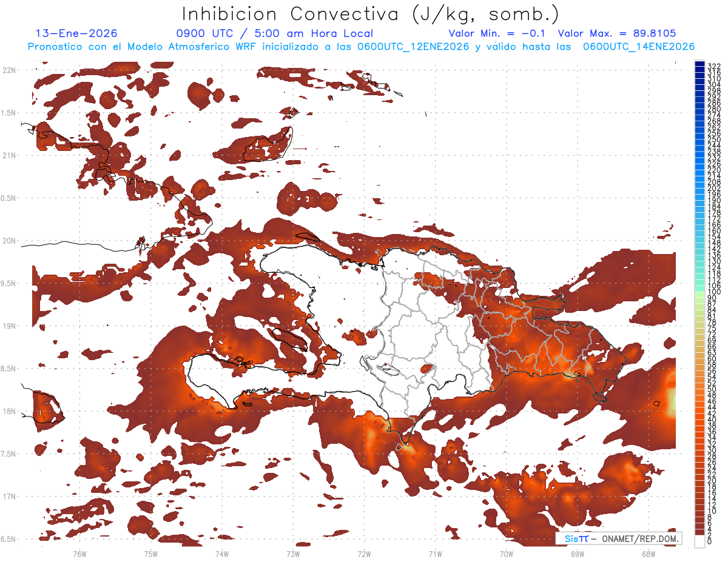Click the "71W" longitude label
Screen dimensions: 728x562
point(435,554)
